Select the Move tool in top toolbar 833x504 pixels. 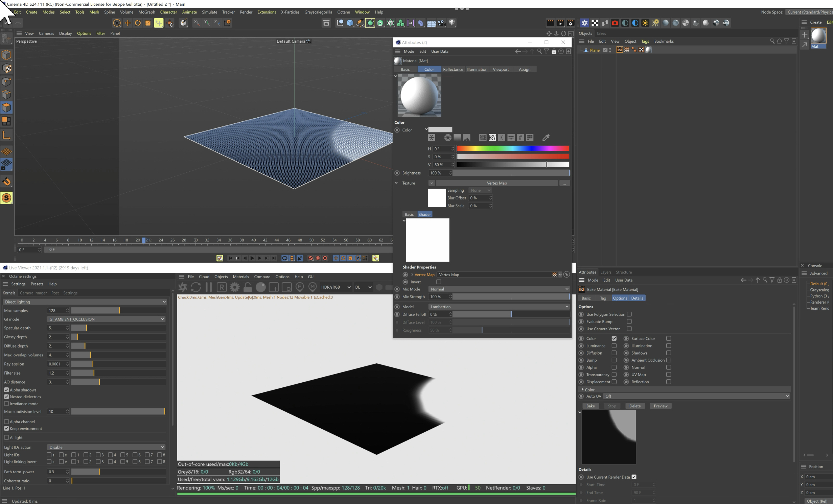(x=128, y=23)
